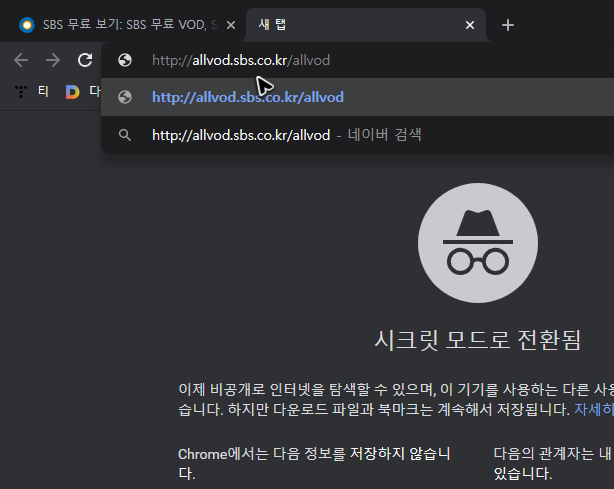Click the browser back arrow
The width and height of the screenshot is (614, 489).
(21, 60)
